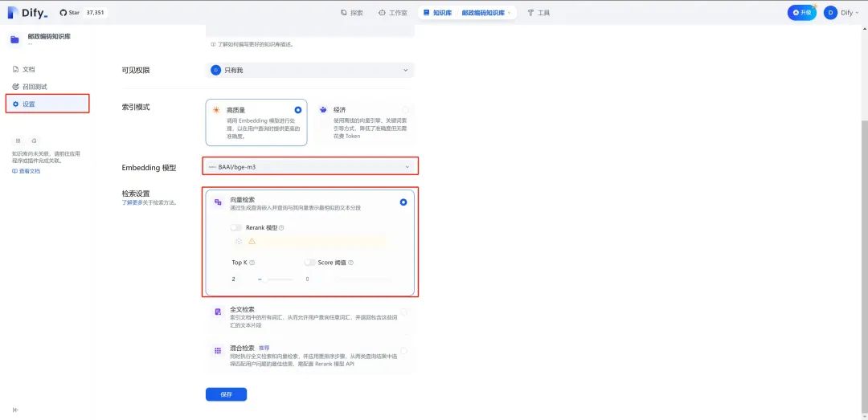
Task: Click the right icon above the 知识库尚未关联 note
Action: pos(34,141)
